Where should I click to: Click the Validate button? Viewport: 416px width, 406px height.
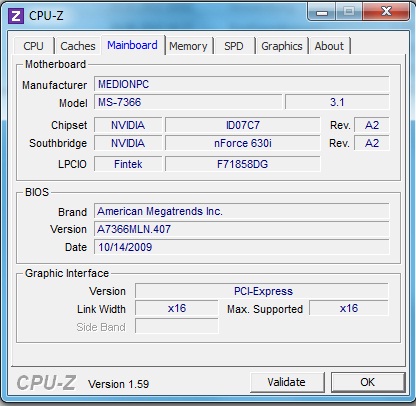[287, 382]
